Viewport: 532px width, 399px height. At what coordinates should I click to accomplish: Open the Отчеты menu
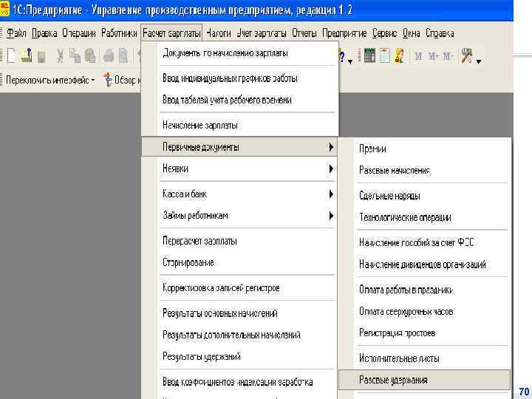(x=304, y=33)
